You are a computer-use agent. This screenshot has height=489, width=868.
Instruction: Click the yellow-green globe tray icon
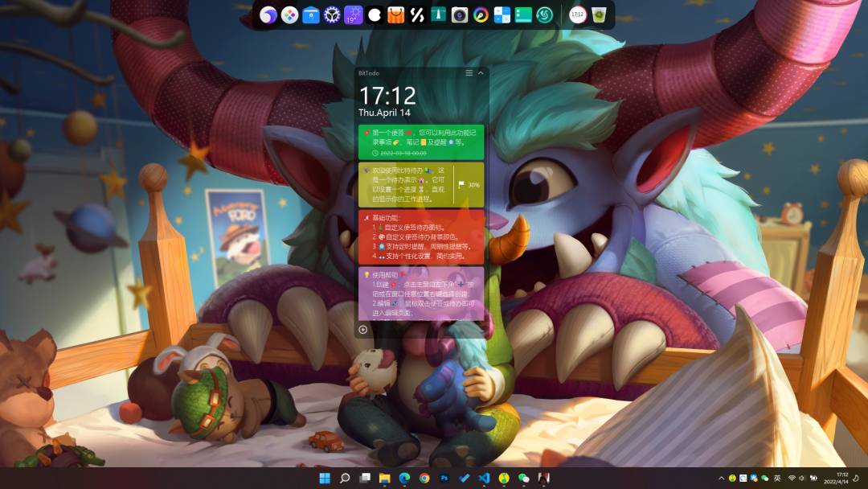[x=732, y=479]
